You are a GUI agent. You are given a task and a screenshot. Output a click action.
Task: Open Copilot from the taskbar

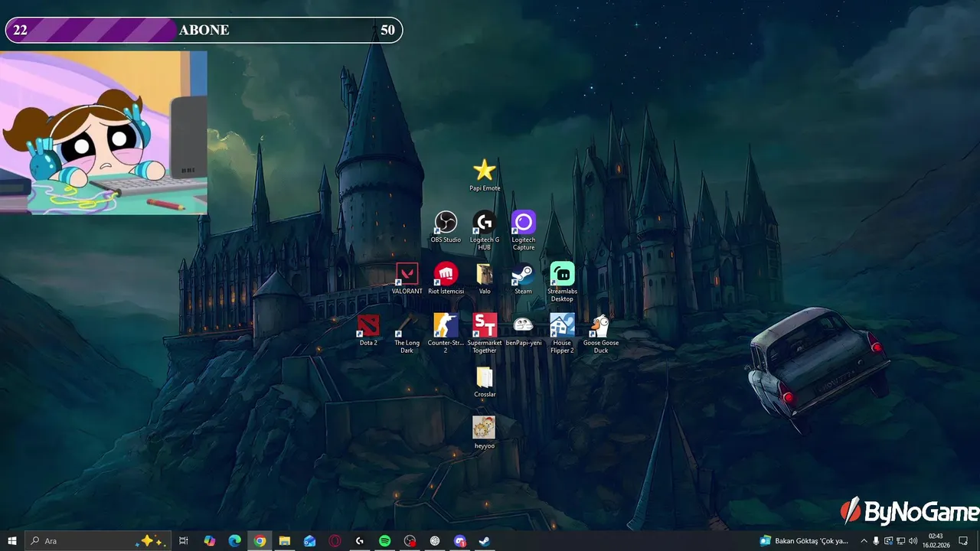click(210, 541)
